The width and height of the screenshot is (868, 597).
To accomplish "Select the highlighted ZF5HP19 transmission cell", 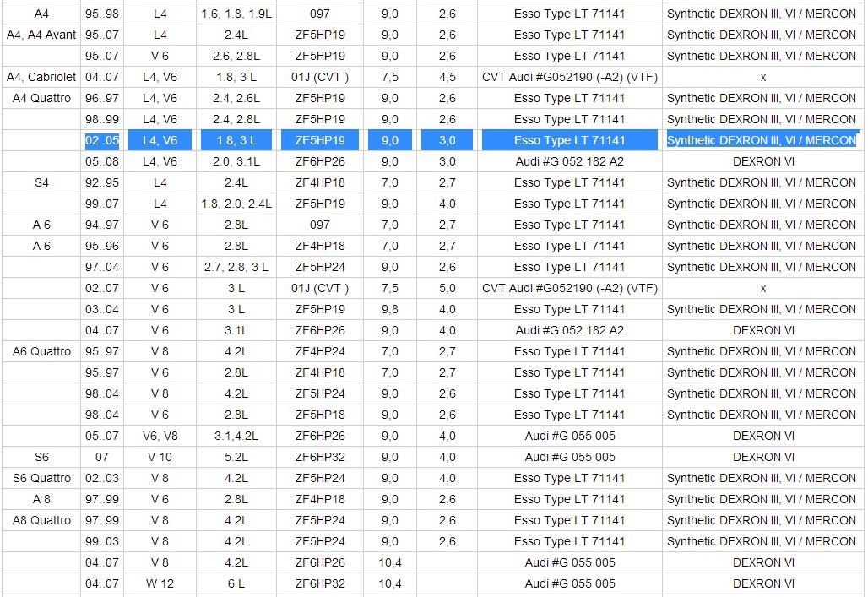I will tap(320, 140).
